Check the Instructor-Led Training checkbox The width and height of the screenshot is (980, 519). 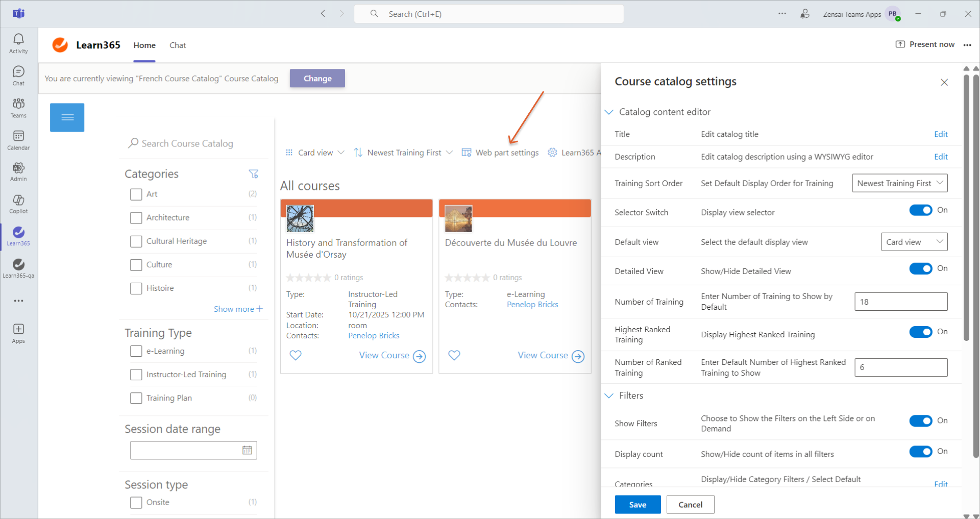click(136, 375)
